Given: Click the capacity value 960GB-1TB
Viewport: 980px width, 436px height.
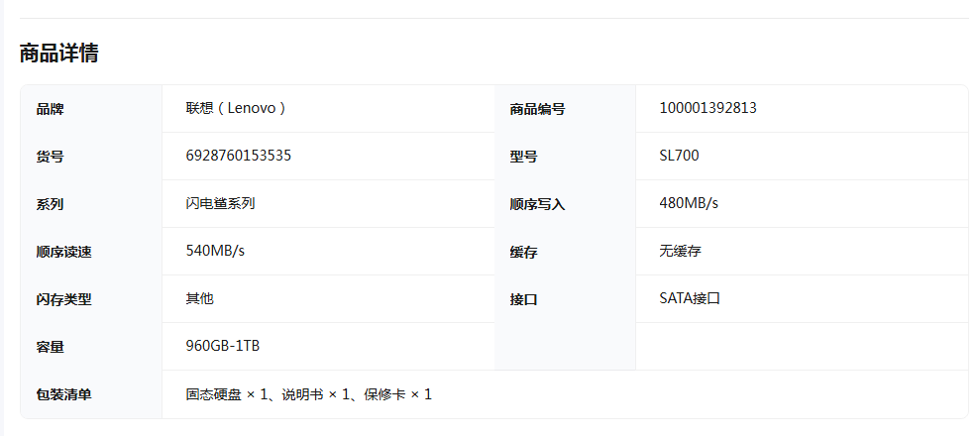Looking at the screenshot, I should (223, 346).
